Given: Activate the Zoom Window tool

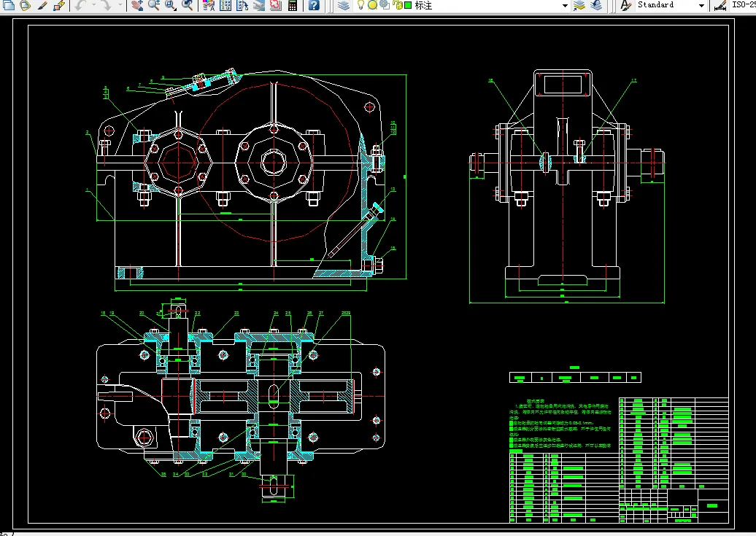Looking at the screenshot, I should coord(171,5).
